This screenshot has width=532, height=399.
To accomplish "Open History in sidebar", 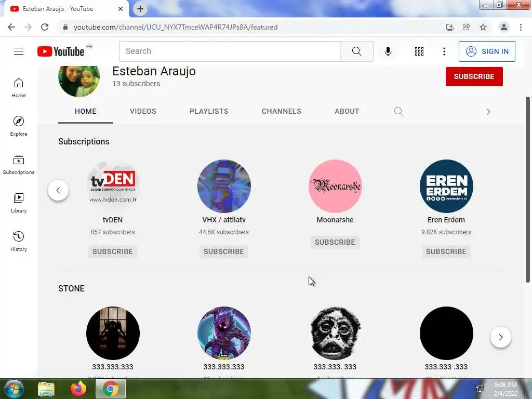I will tap(19, 241).
